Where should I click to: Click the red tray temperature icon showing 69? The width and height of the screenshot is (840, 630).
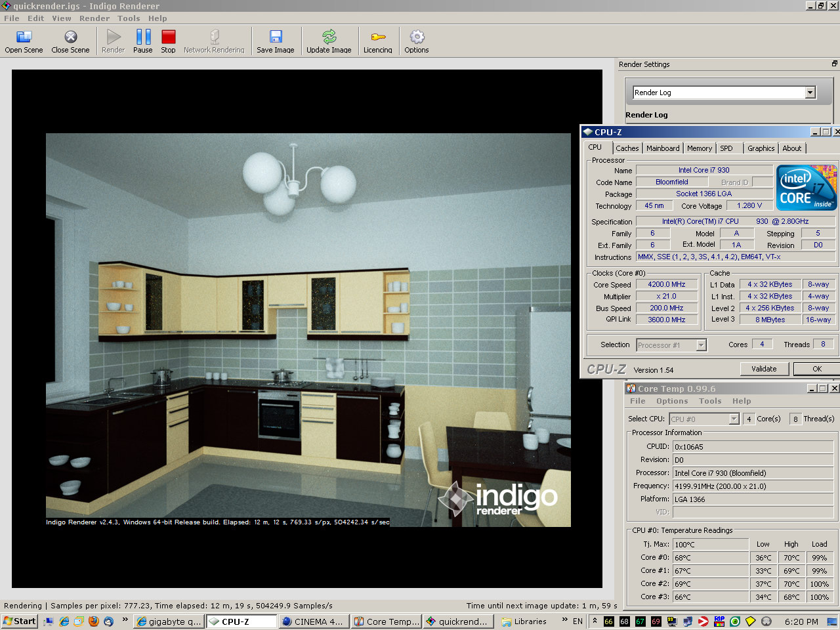point(656,621)
